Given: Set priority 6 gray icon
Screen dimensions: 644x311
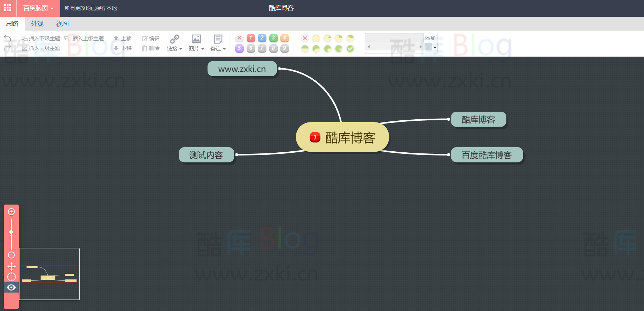Looking at the screenshot, I should [251, 48].
